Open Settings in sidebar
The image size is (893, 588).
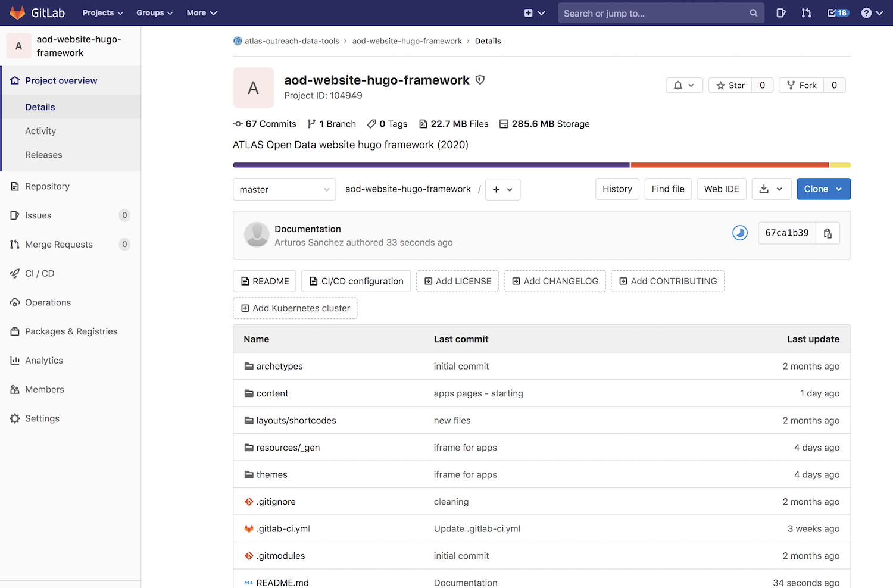pos(71,418)
